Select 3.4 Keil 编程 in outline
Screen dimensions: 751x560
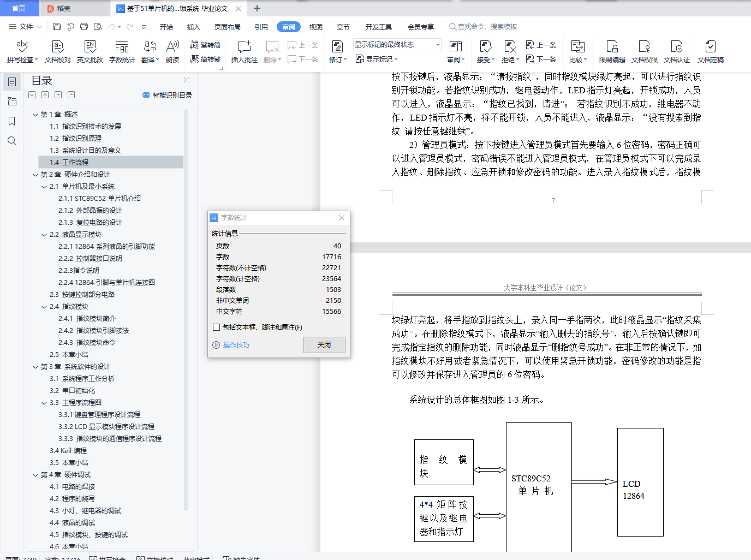(x=68, y=451)
